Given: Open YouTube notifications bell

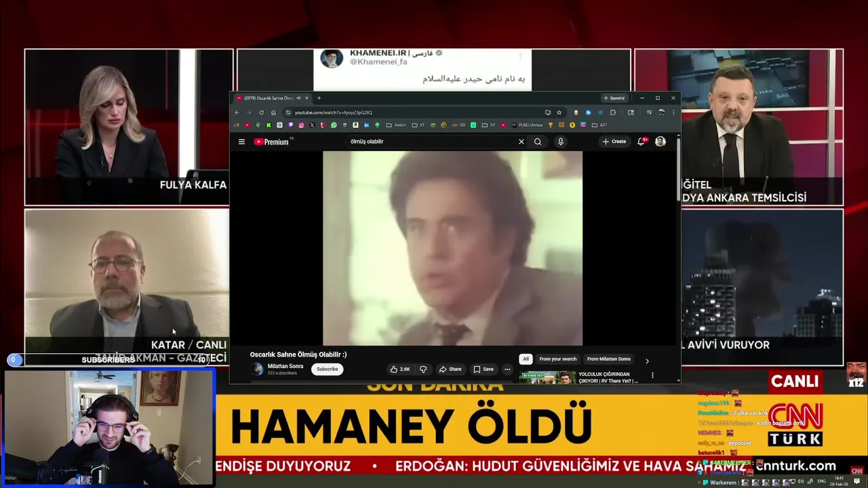Looking at the screenshot, I should coord(641,142).
